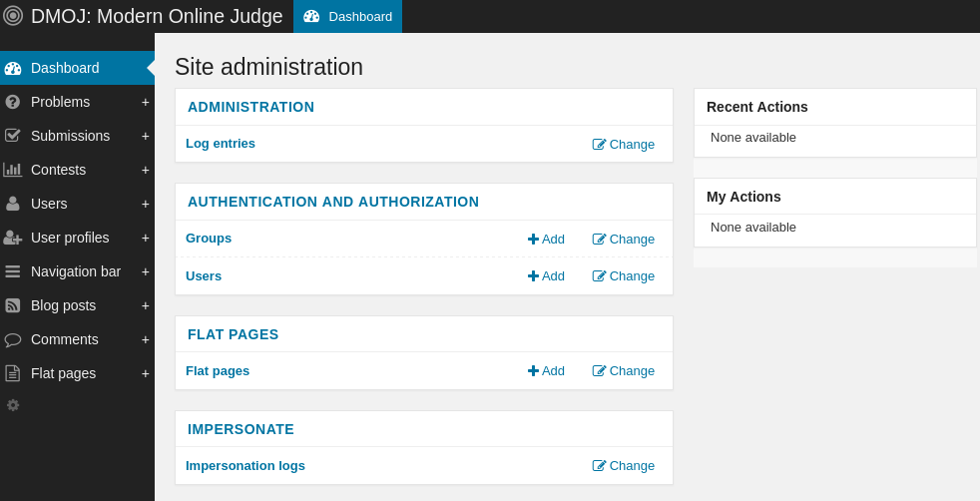Click the Comments speech bubble icon

click(x=13, y=339)
